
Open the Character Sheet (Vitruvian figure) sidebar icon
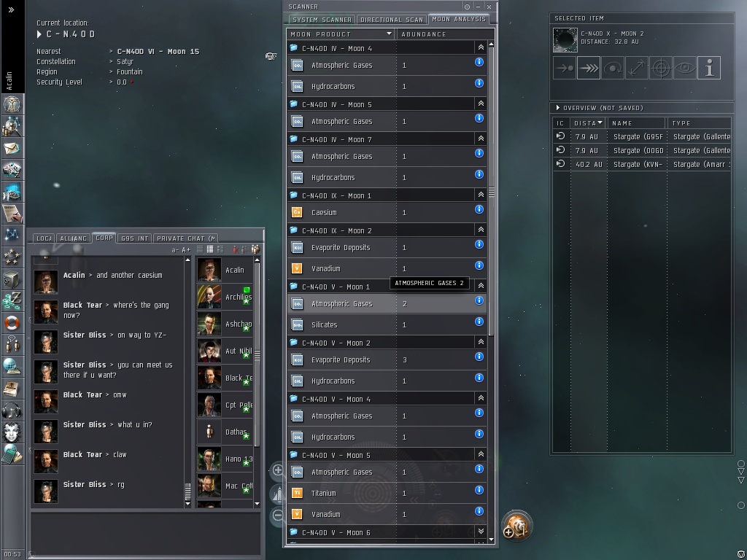[x=12, y=104]
